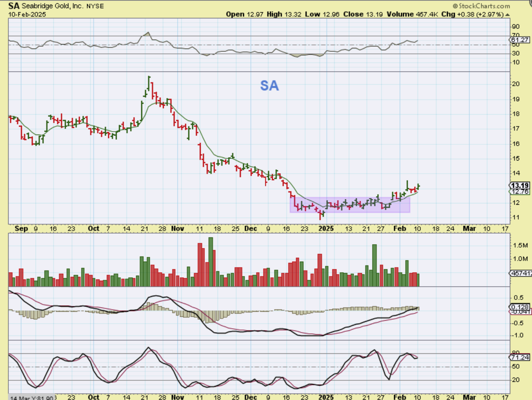The image size is (532, 400).
Task: Click the 457412 volume value tag
Action: point(521,274)
